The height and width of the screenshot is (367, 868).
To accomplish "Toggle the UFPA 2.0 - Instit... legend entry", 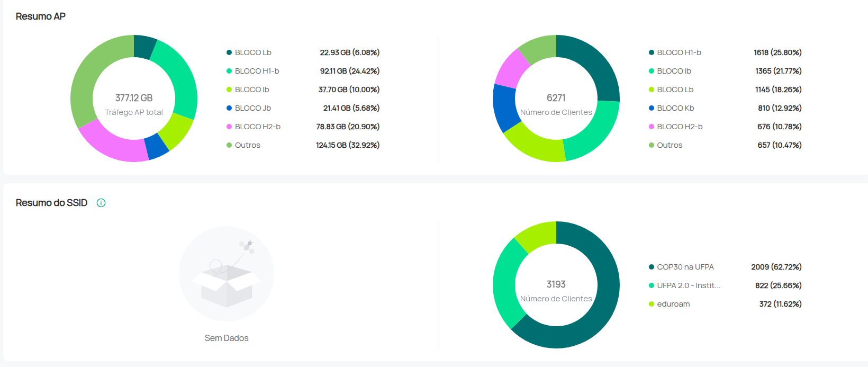I will coord(688,285).
